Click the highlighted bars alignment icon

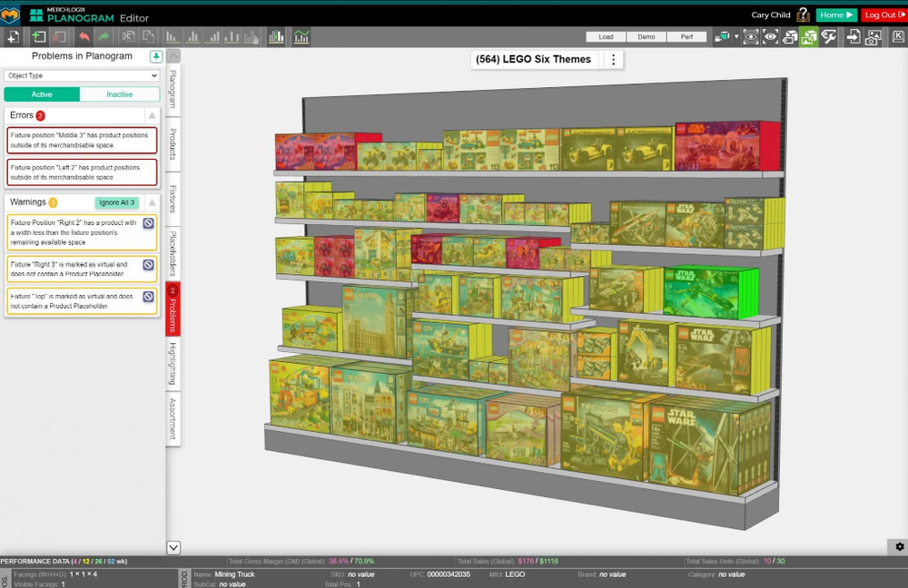[x=276, y=37]
